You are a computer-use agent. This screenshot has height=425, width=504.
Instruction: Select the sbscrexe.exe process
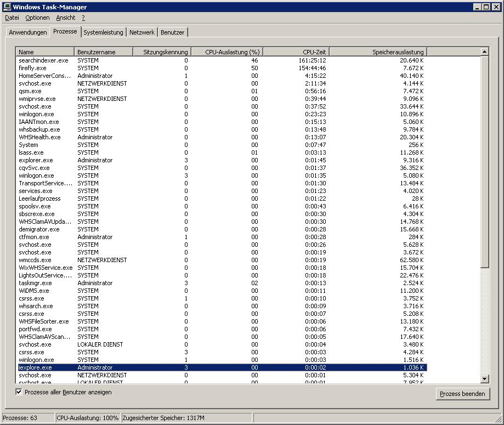point(223,214)
